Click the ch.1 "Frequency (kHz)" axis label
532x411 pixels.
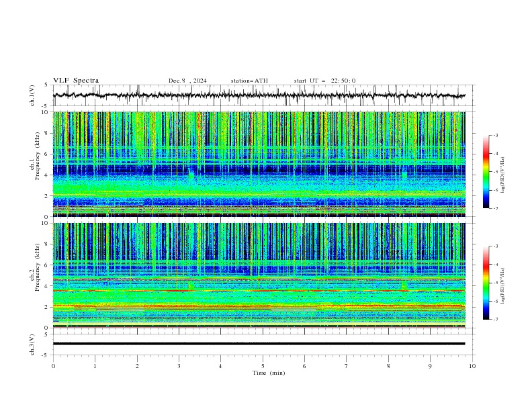pos(37,156)
